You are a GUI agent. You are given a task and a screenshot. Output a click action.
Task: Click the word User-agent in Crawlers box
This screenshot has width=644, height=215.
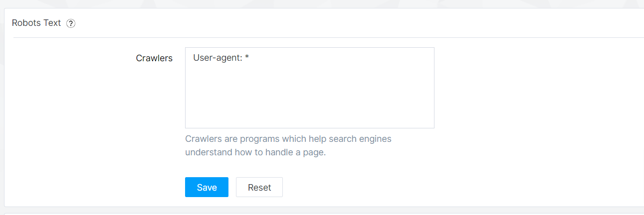tap(217, 58)
